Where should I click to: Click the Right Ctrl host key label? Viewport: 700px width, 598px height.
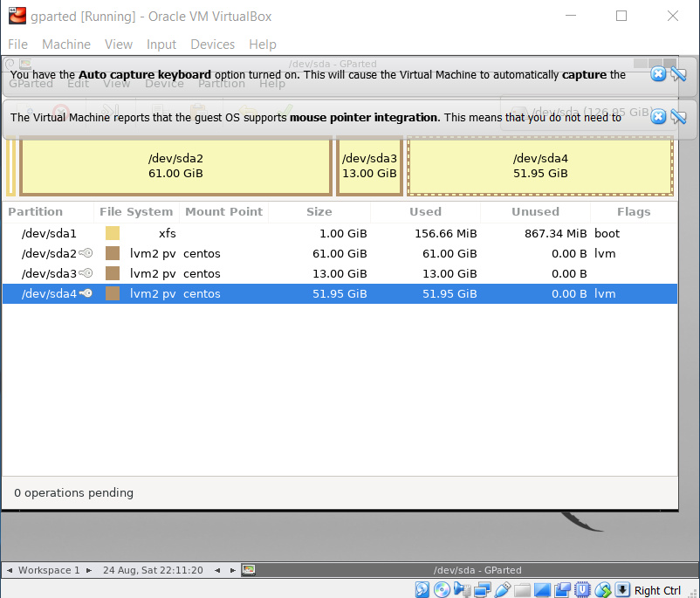click(x=657, y=590)
